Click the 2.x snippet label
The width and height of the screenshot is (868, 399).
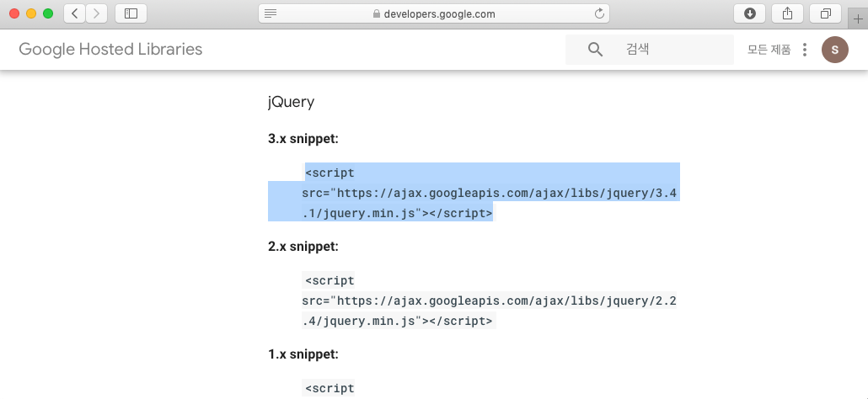[x=303, y=247]
